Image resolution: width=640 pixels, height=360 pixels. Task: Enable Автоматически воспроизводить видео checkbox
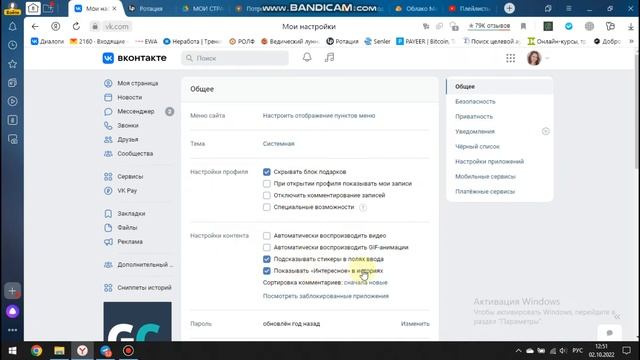267,236
